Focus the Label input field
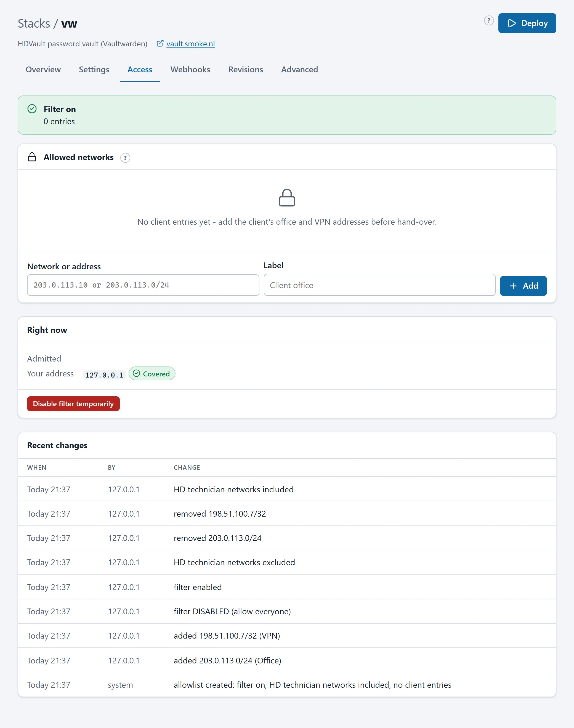The width and height of the screenshot is (574, 728). pyautogui.click(x=379, y=285)
